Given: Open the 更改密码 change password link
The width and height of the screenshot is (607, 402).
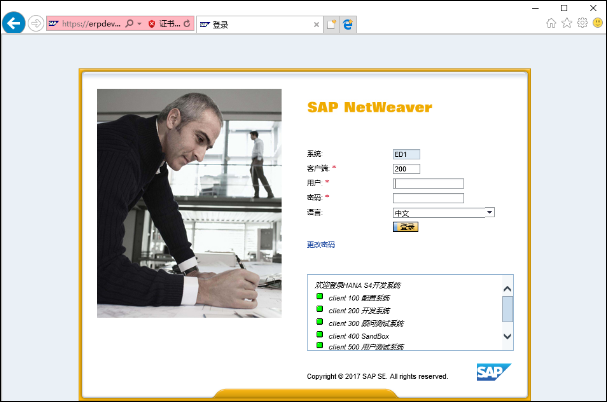Looking at the screenshot, I should pos(321,244).
